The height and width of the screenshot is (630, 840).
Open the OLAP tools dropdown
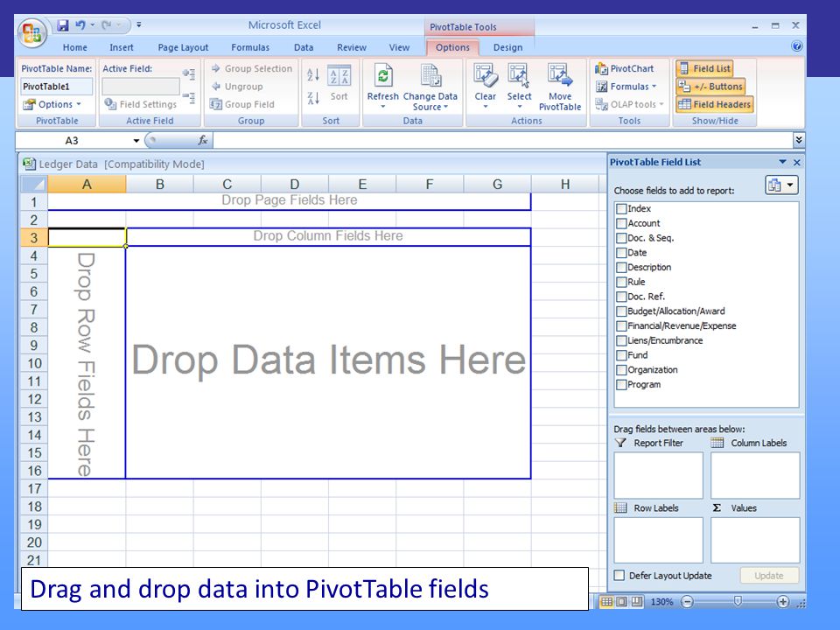coord(629,104)
